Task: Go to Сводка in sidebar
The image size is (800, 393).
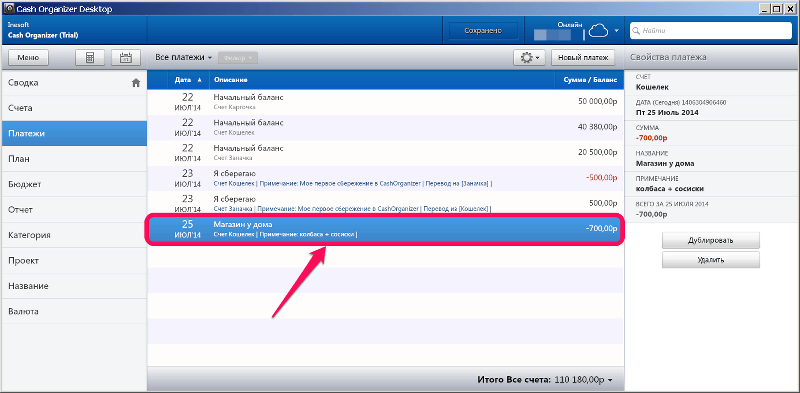Action: coord(73,83)
